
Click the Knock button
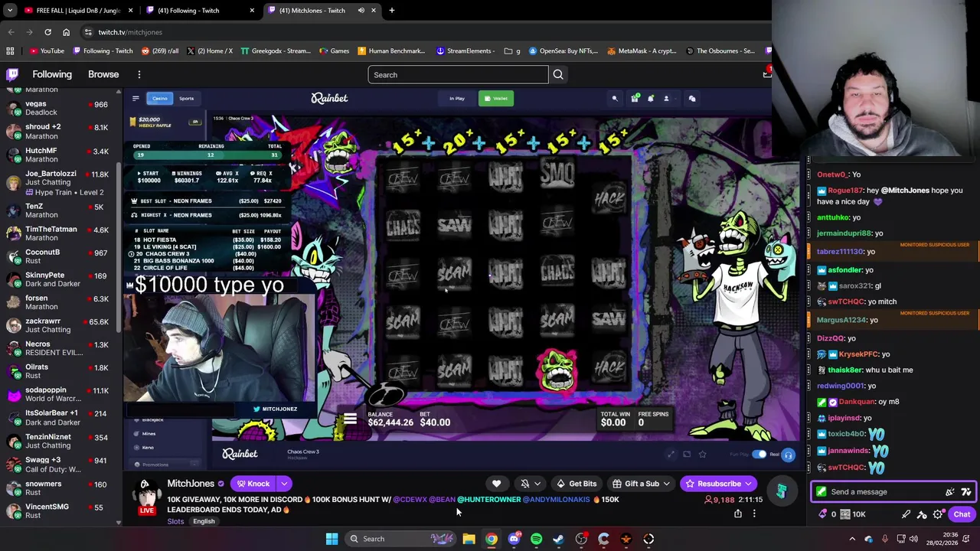click(x=253, y=484)
